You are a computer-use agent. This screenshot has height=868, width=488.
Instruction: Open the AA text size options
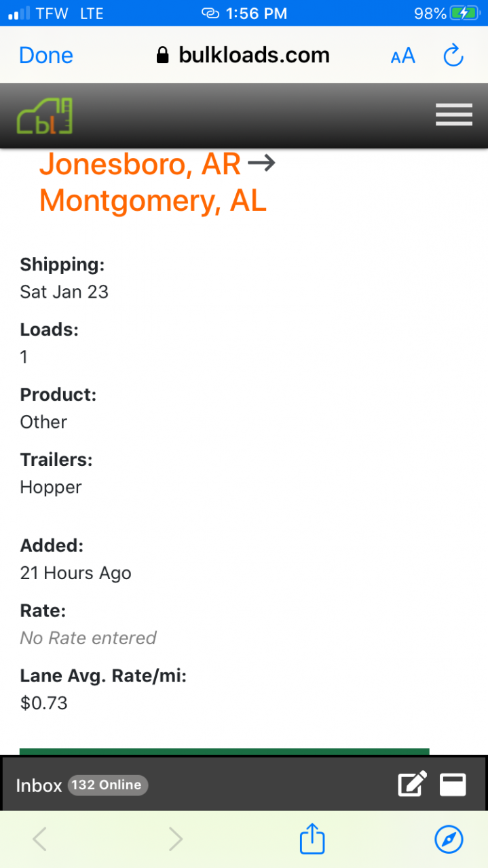[403, 56]
